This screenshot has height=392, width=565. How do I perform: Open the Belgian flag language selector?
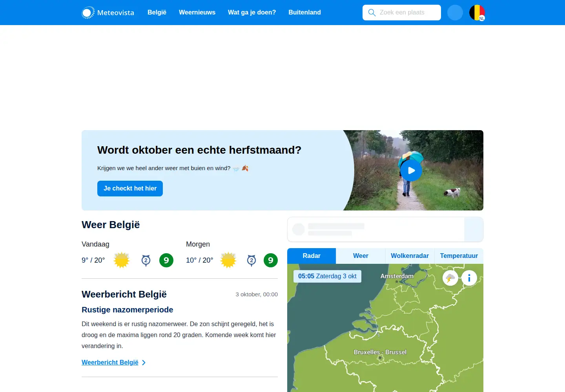477,13
